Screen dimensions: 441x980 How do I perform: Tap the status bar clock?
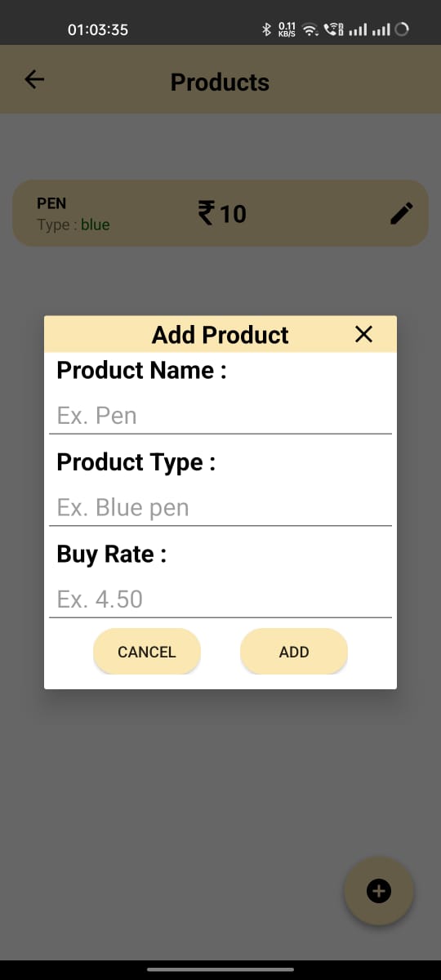point(98,29)
